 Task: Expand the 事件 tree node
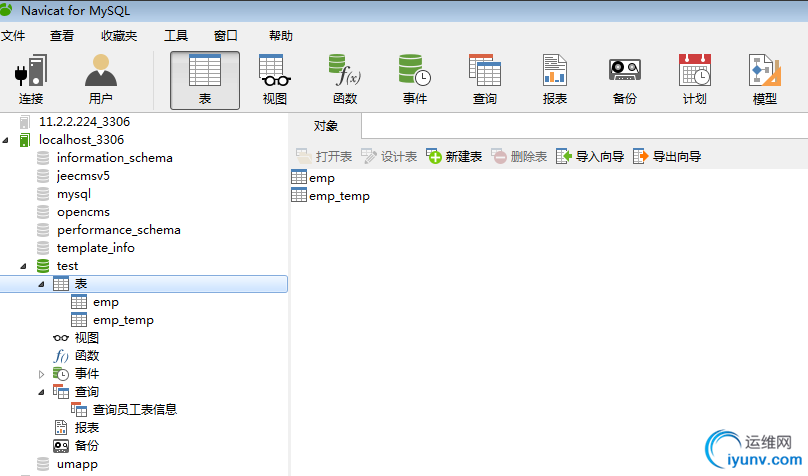pyautogui.click(x=42, y=375)
